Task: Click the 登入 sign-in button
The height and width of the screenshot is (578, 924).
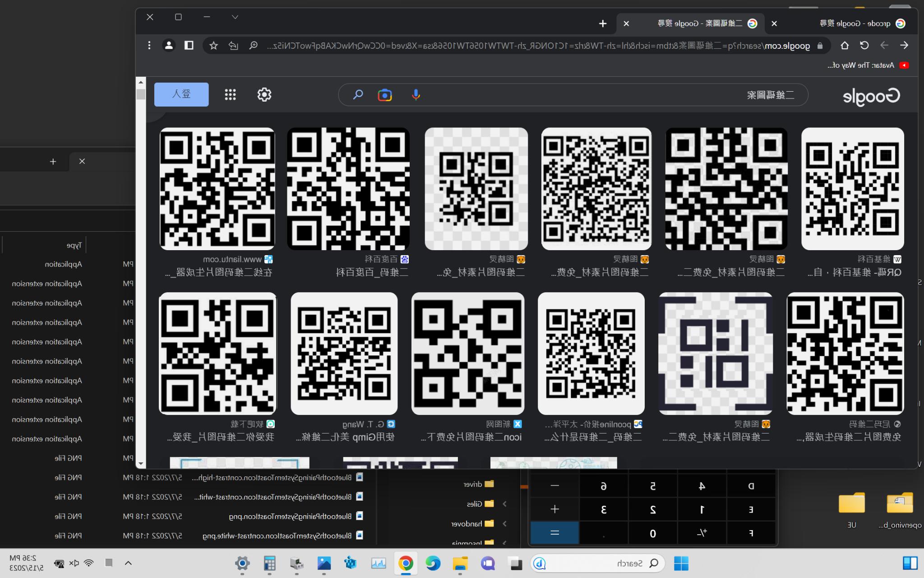Action: pyautogui.click(x=181, y=94)
